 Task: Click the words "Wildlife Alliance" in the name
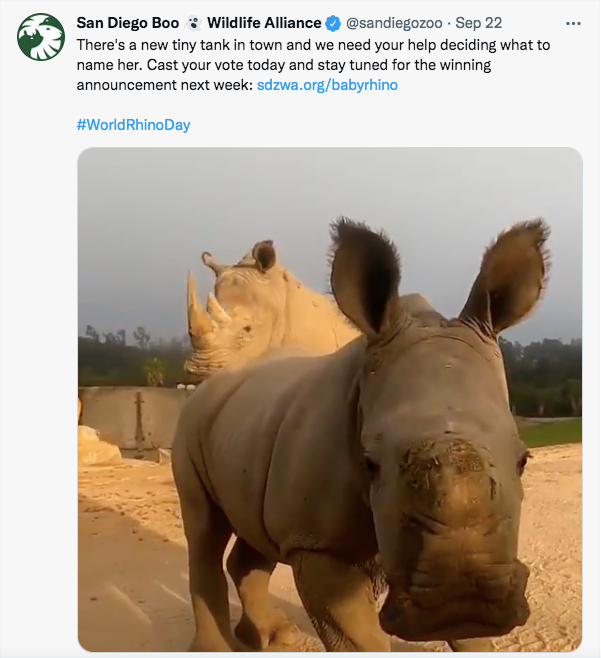click(x=265, y=23)
